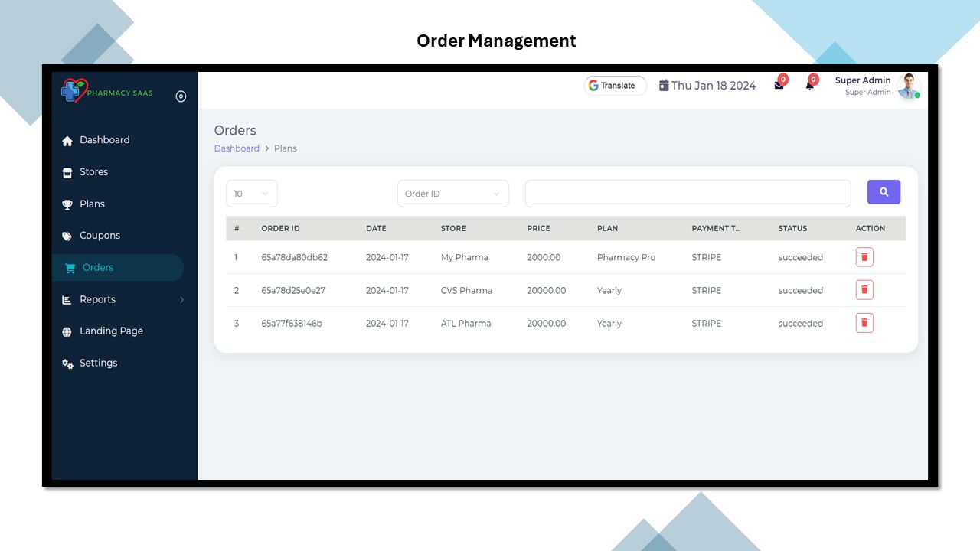Open the Super Admin profile avatar
Screen dimensions: 980x551
tap(909, 86)
